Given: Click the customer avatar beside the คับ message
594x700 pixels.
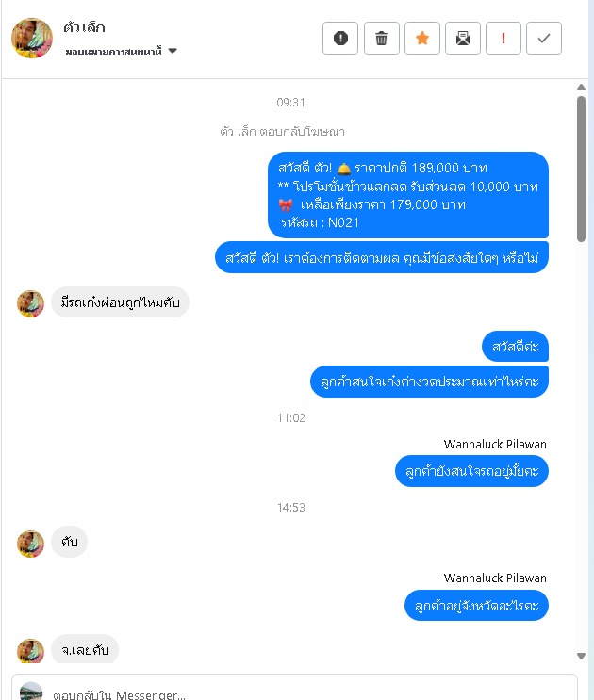Looking at the screenshot, I should (30, 544).
